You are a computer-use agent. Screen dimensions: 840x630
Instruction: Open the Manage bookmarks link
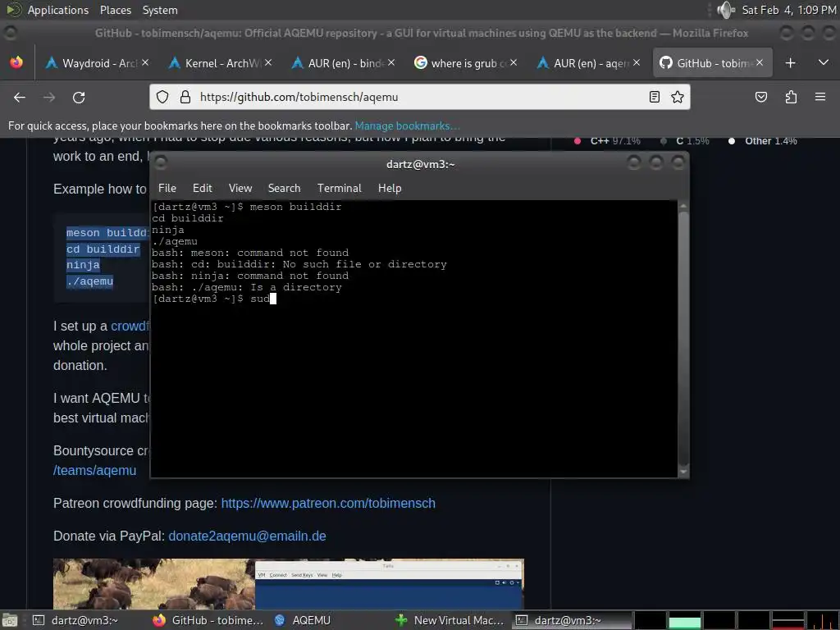[x=407, y=126]
